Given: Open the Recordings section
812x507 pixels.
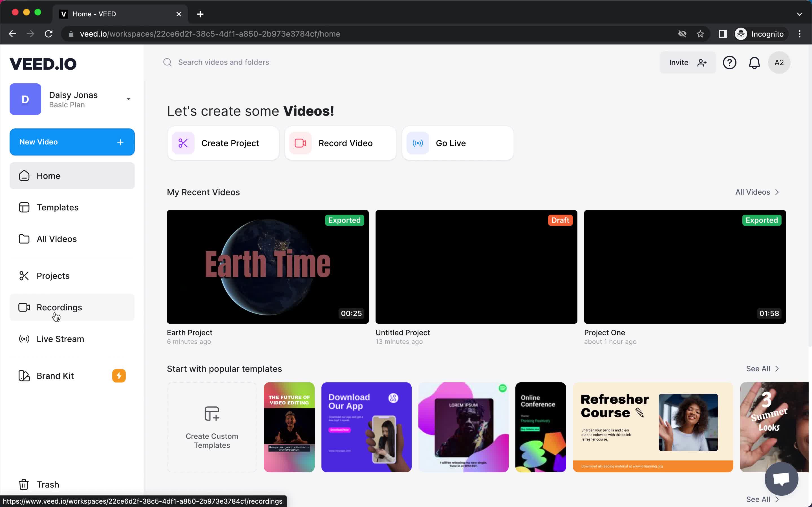Looking at the screenshot, I should coord(59,307).
